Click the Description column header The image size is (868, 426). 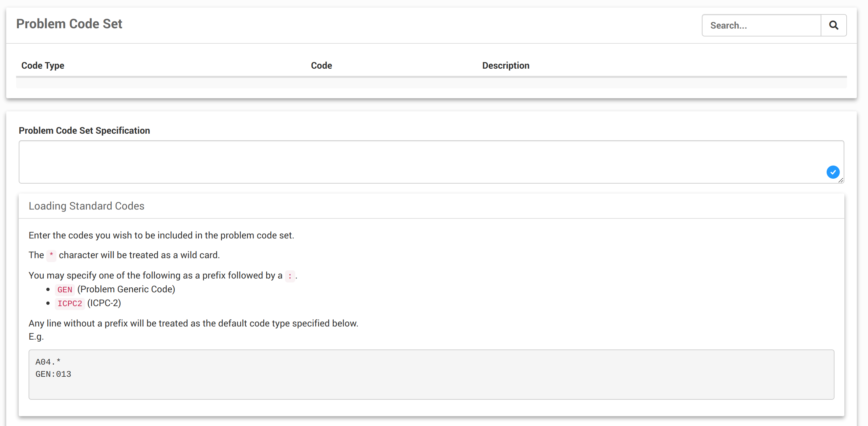(x=505, y=65)
